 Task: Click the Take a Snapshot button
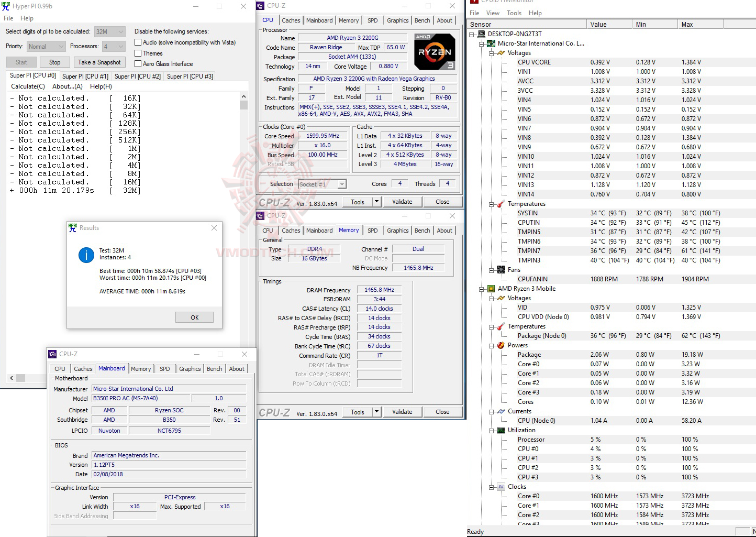point(99,62)
